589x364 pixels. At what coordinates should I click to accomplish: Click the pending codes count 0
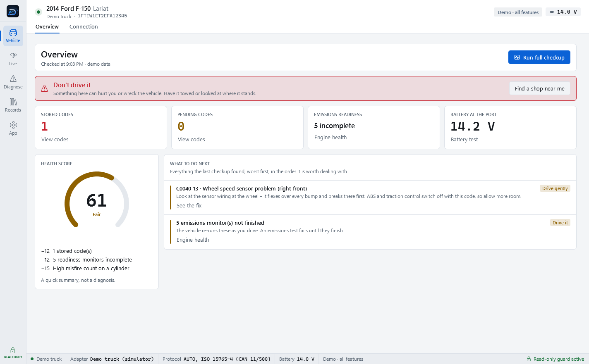[181, 126]
